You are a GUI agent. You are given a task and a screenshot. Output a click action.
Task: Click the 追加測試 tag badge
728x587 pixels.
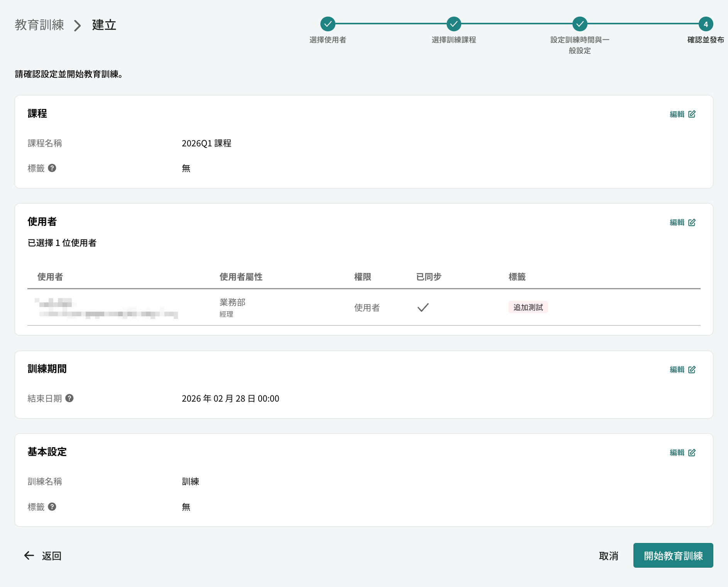point(528,307)
